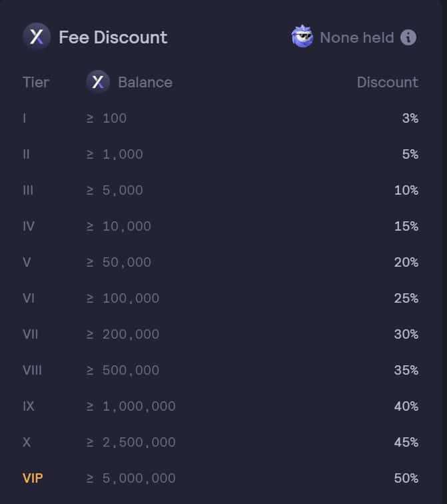Click the info icon next to None held
This screenshot has height=504, width=447.
(x=408, y=37)
